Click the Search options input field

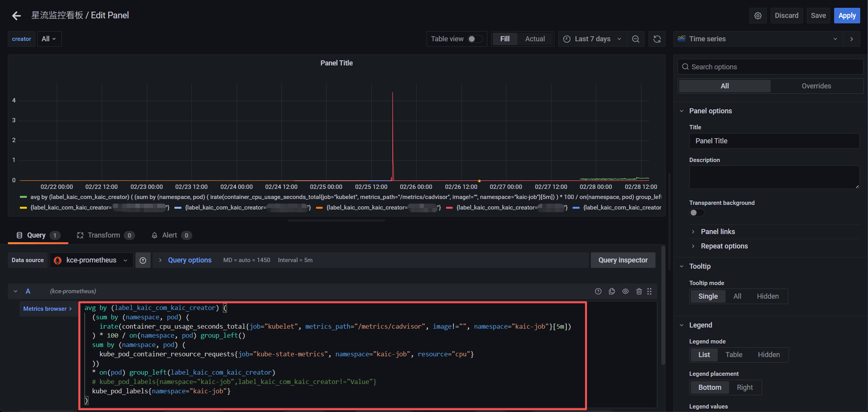[770, 67]
